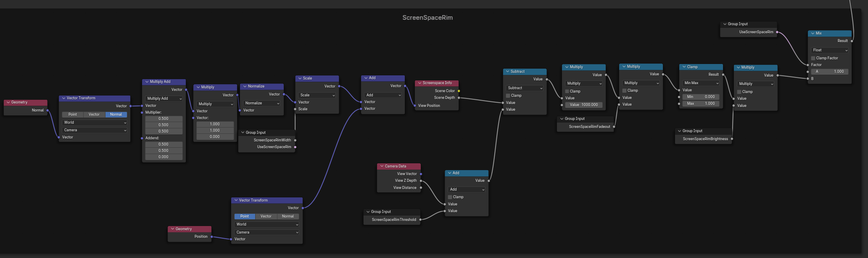
Task: Click the Multiply Add node header
Action: click(164, 82)
